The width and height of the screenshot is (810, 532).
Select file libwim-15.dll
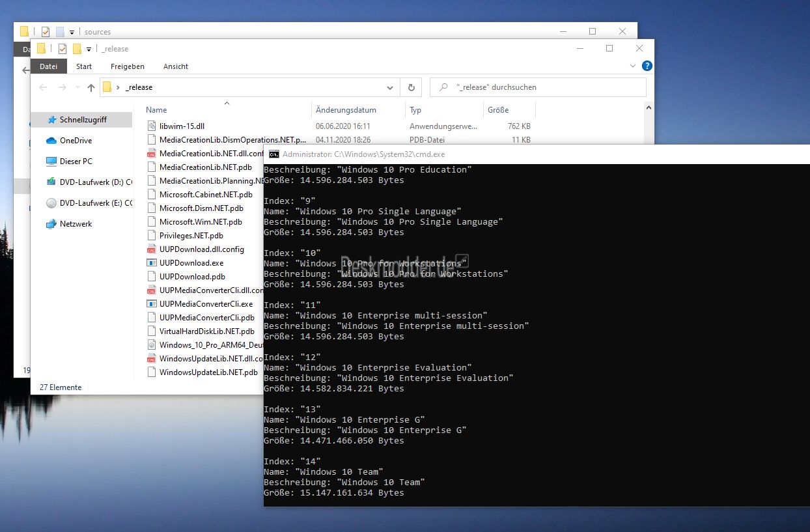pyautogui.click(x=182, y=126)
